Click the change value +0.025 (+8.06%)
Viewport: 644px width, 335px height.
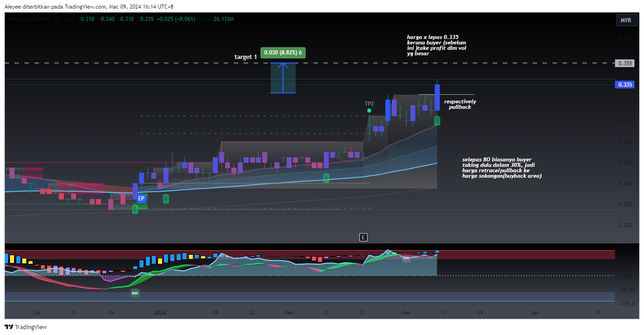(x=177, y=19)
